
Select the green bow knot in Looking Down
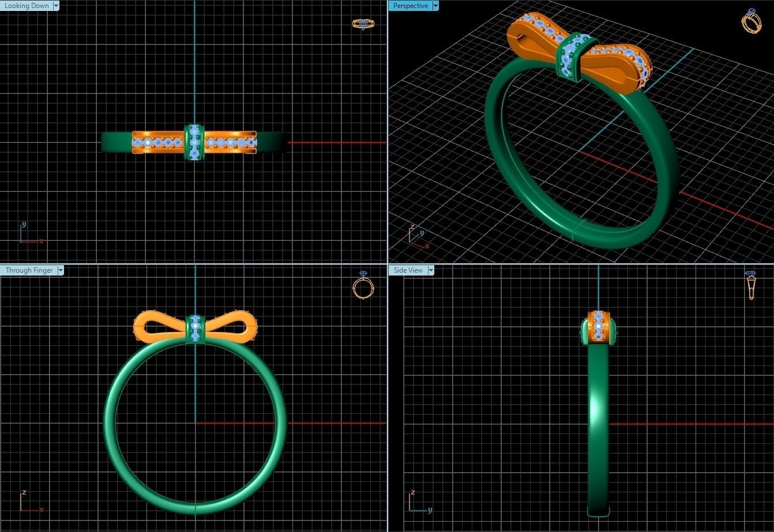click(194, 142)
